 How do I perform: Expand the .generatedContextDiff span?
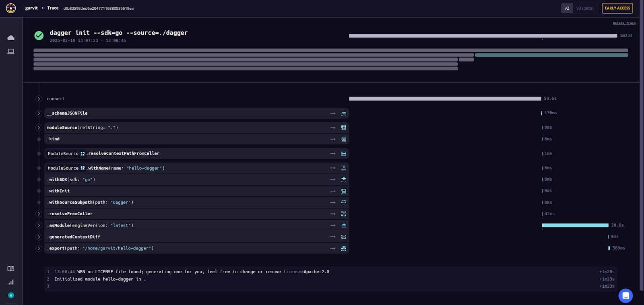39,237
